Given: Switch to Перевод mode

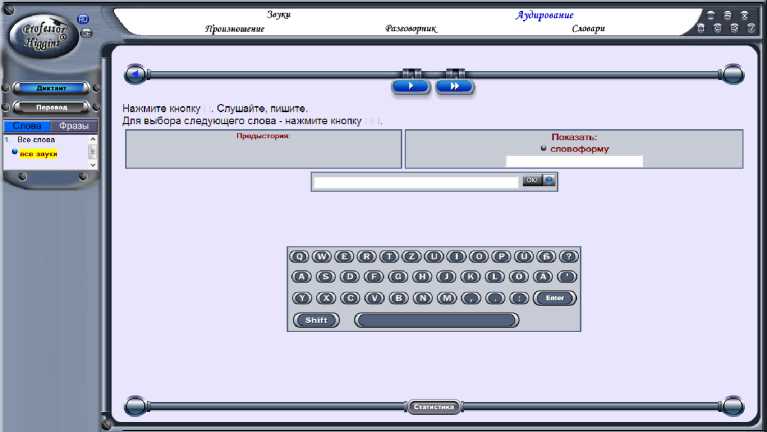Looking at the screenshot, I should [x=51, y=107].
